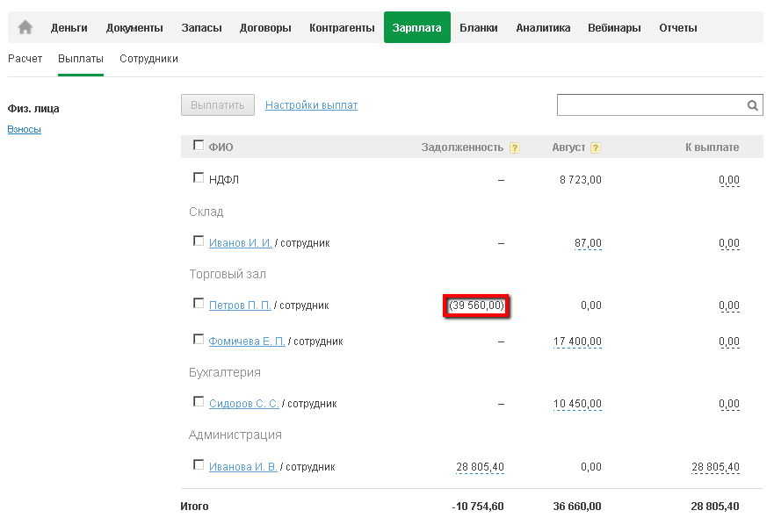Click К выплате 0,00 for Фомичева
Screen dimensions: 774x532
pyautogui.click(x=729, y=341)
